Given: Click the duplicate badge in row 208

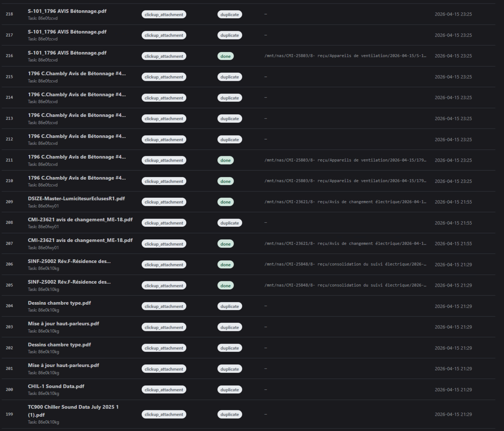Looking at the screenshot, I should pyautogui.click(x=229, y=223).
